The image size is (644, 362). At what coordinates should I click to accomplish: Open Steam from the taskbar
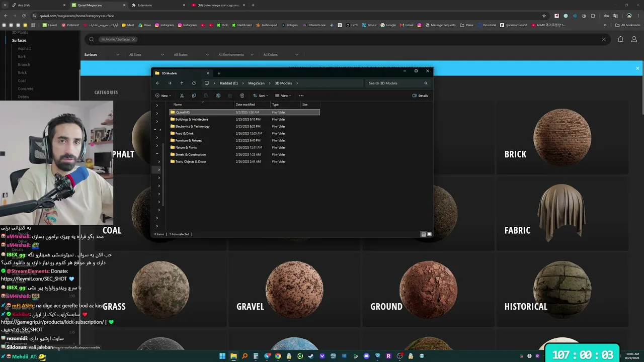tap(311, 356)
